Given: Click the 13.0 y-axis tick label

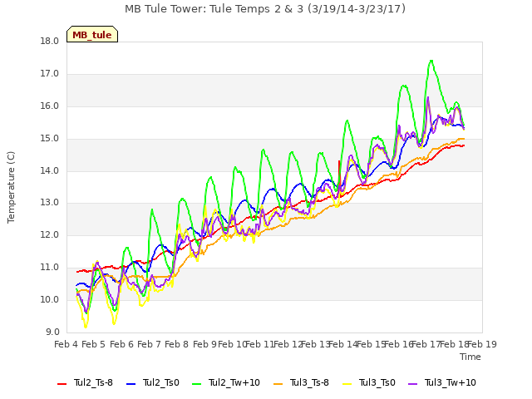Looking at the screenshot, I should click(50, 203).
